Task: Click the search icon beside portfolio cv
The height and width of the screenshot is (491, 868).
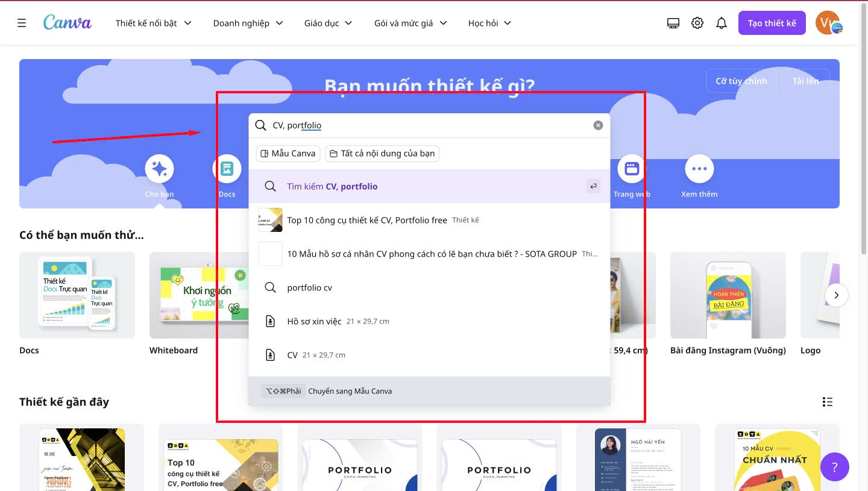Action: (271, 287)
